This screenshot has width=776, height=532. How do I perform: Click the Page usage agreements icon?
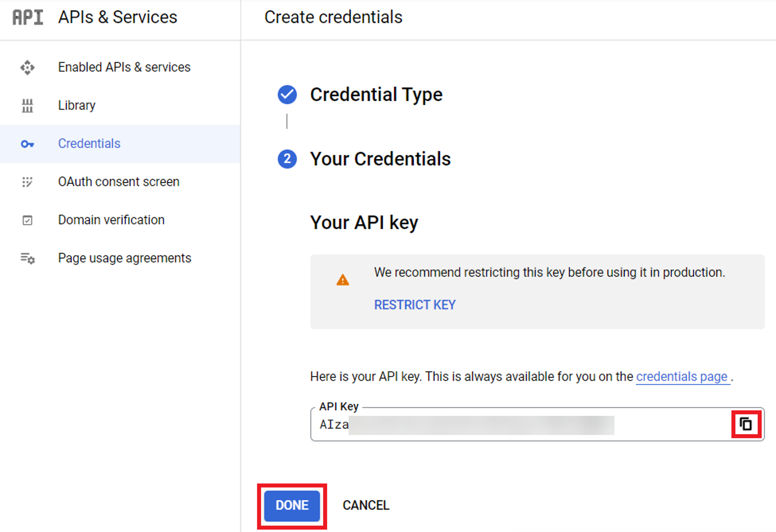tap(27, 258)
